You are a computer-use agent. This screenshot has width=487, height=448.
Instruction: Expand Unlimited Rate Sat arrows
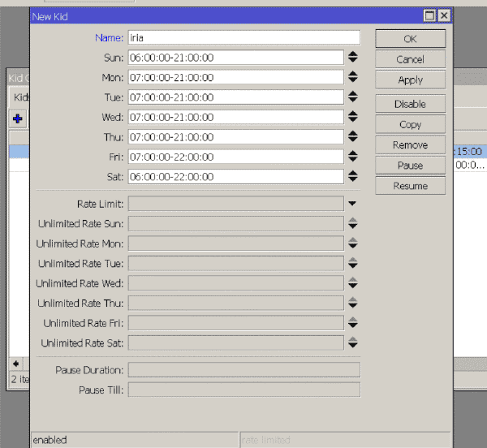click(x=352, y=342)
